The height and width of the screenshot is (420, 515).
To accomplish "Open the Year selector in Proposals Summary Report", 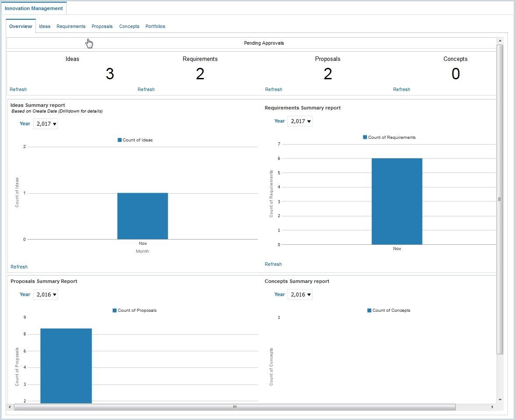I will 45,294.
